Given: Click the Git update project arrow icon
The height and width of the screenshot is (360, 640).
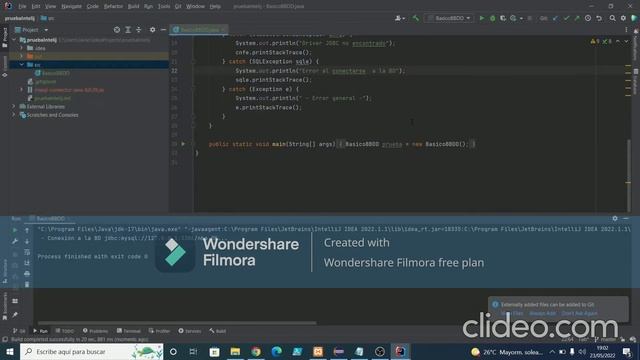Looking at the screenshot, I should pyautogui.click(x=555, y=18).
